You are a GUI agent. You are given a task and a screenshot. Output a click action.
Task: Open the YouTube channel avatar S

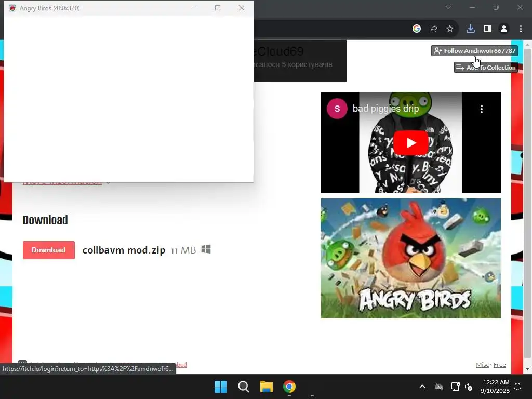click(337, 109)
